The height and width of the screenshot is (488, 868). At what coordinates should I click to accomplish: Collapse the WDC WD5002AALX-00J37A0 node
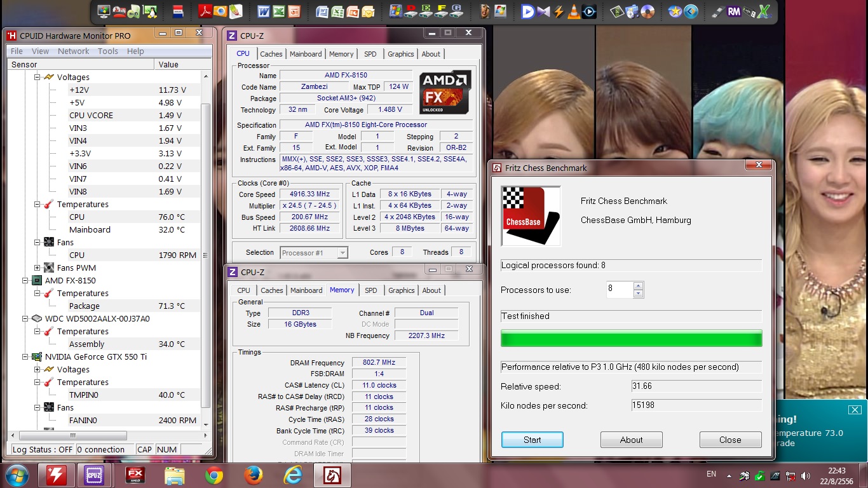[25, 318]
